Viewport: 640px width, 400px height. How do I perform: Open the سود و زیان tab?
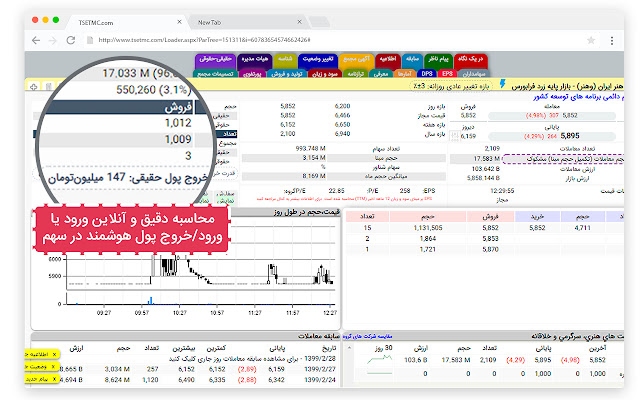pos(325,74)
